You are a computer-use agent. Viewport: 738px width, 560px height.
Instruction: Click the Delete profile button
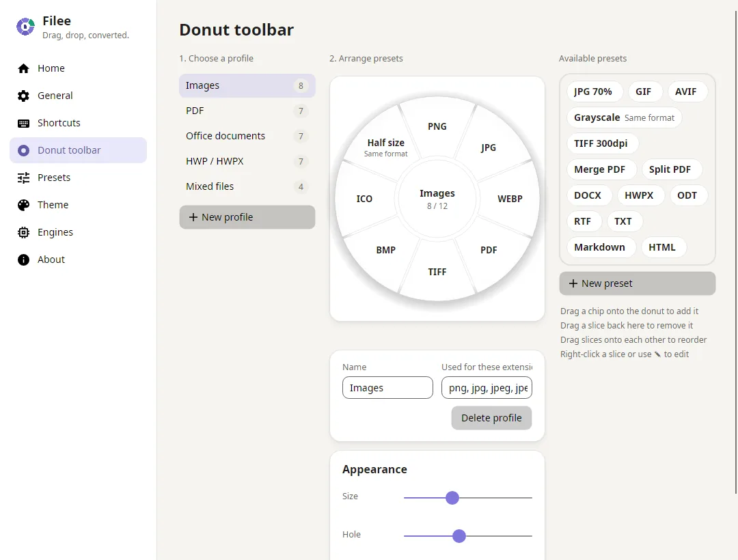coord(491,418)
